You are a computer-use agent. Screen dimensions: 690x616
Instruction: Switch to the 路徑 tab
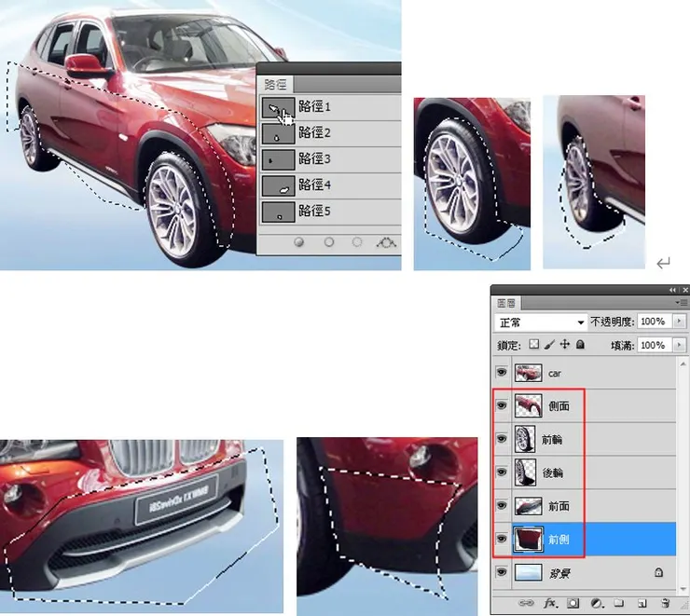click(275, 85)
